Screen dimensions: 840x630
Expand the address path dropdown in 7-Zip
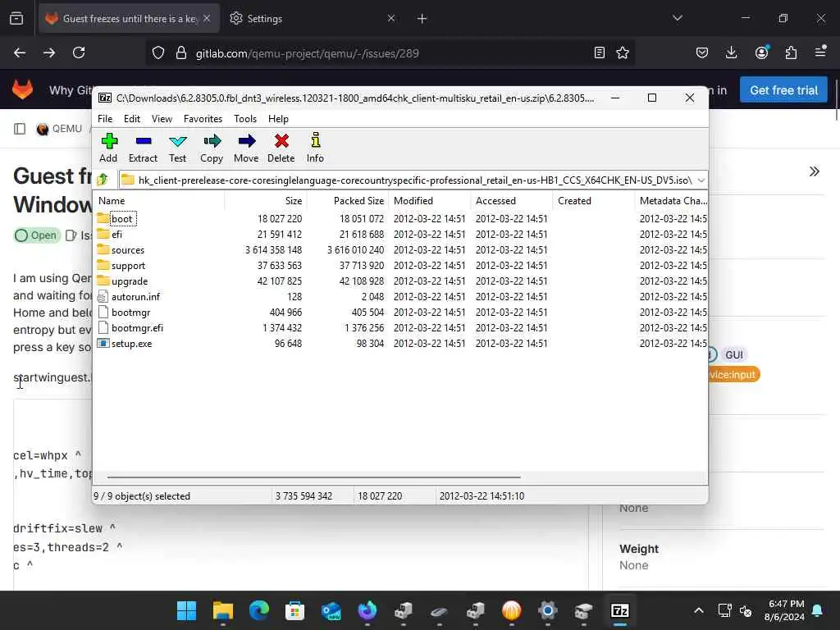point(701,180)
